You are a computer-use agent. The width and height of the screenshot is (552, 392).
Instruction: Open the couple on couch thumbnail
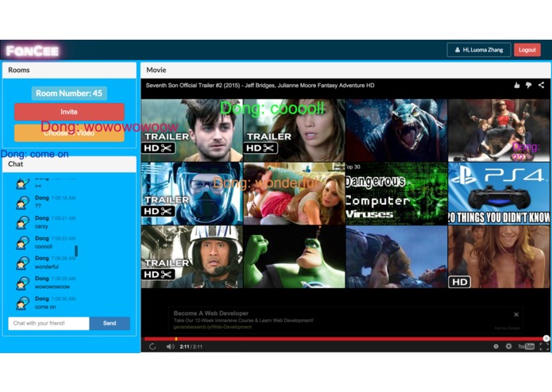pos(294,194)
